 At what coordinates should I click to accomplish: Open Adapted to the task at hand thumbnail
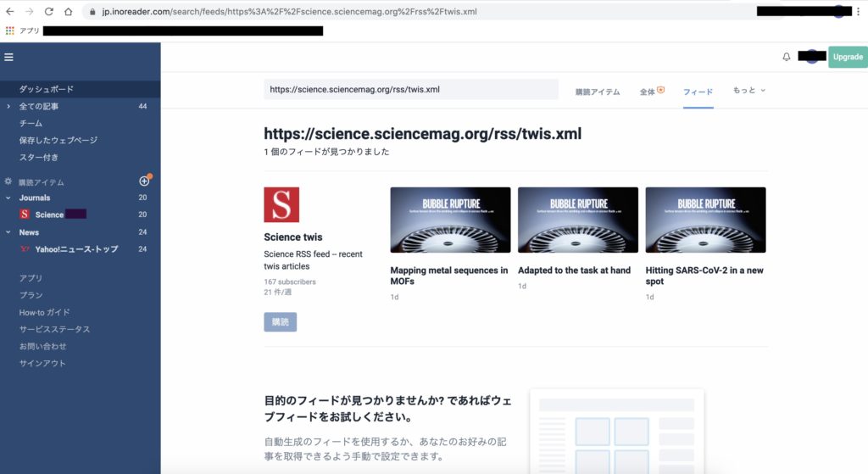coord(578,220)
